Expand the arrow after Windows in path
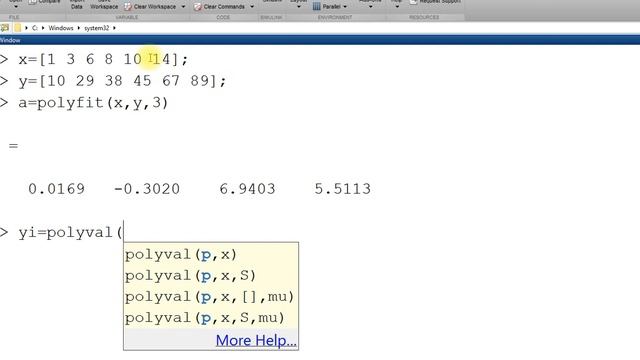 point(79,28)
